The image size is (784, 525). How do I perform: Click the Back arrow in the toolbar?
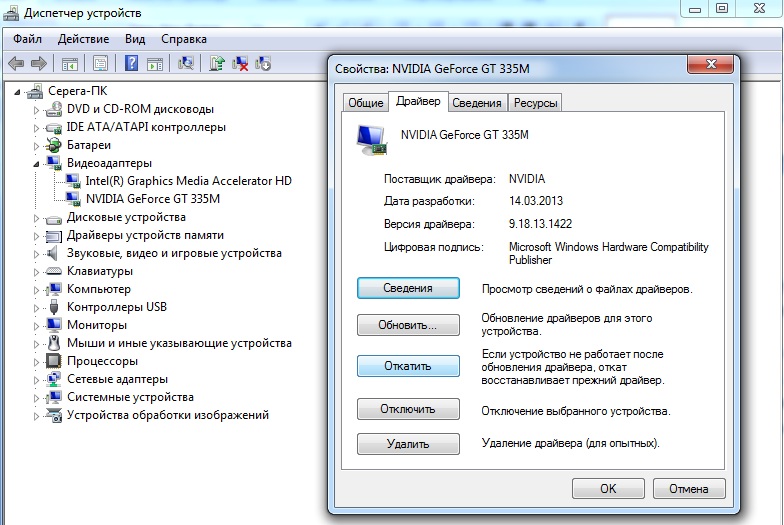[x=16, y=64]
